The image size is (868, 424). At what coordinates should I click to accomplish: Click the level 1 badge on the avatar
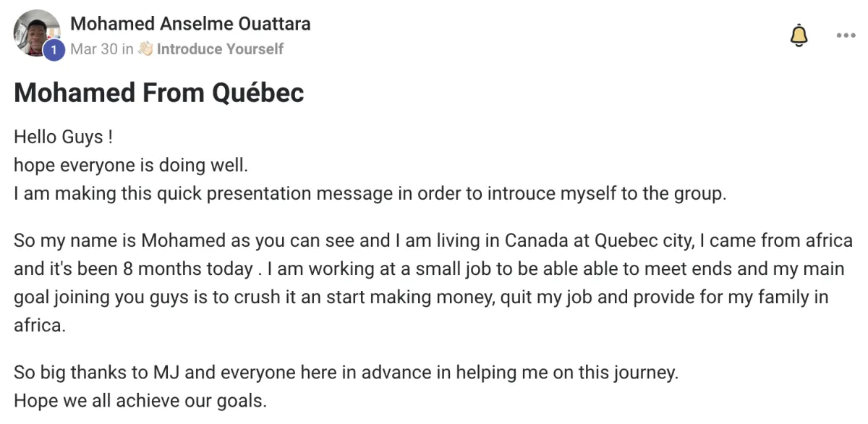[54, 50]
